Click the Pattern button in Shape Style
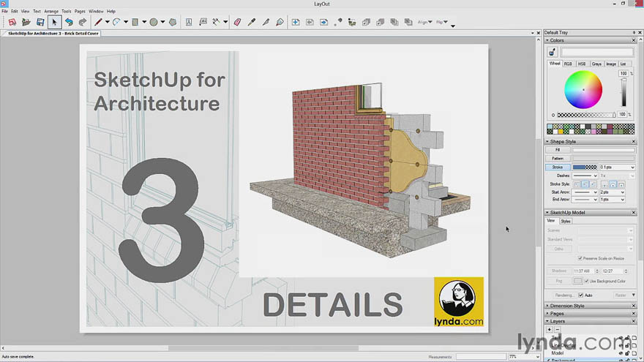The width and height of the screenshot is (644, 362). (x=558, y=159)
